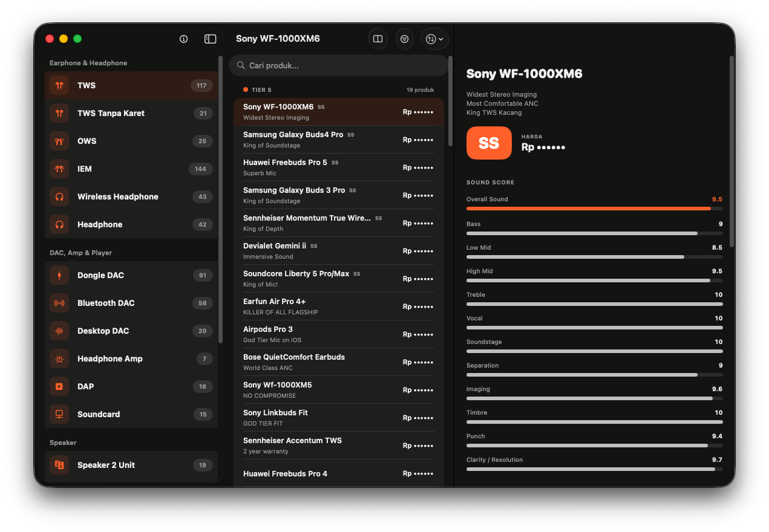The height and width of the screenshot is (532, 769).
Task: Toggle the split view layout button
Action: click(x=378, y=39)
